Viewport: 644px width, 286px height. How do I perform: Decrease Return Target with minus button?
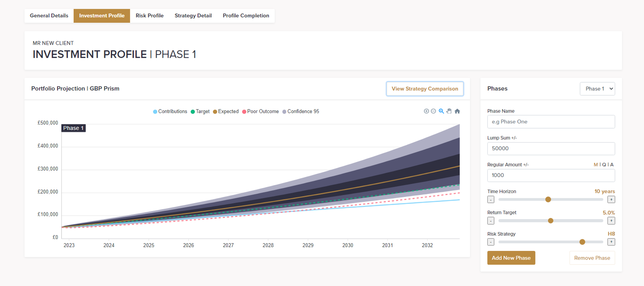click(491, 221)
